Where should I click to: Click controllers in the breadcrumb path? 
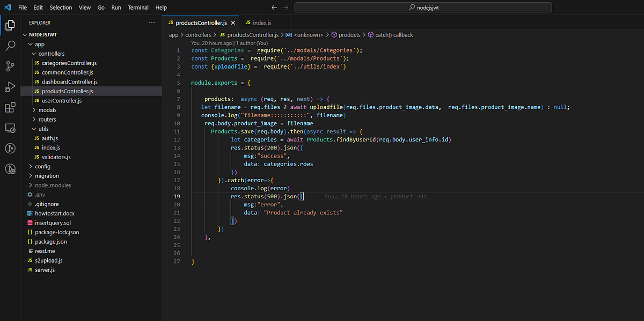click(198, 34)
